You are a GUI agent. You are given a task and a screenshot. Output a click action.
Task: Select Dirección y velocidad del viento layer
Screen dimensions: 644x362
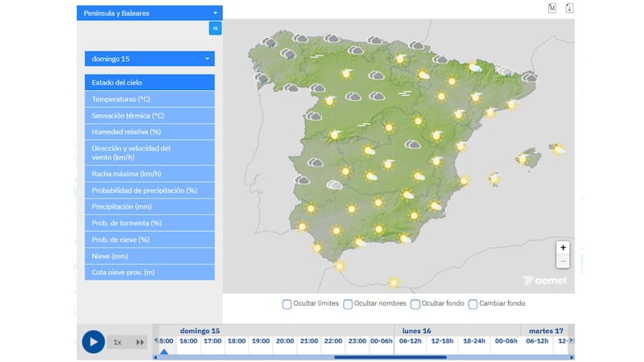point(150,153)
